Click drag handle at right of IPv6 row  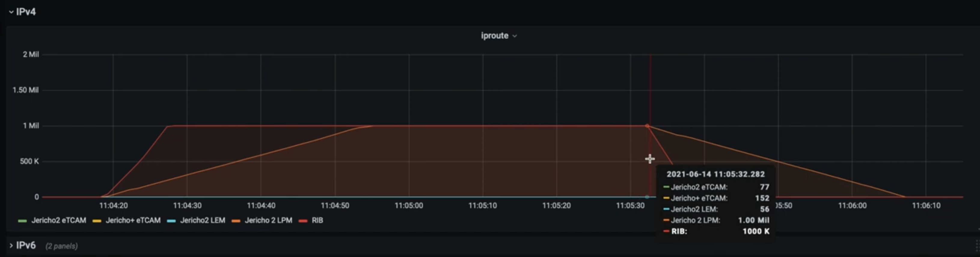(977, 246)
